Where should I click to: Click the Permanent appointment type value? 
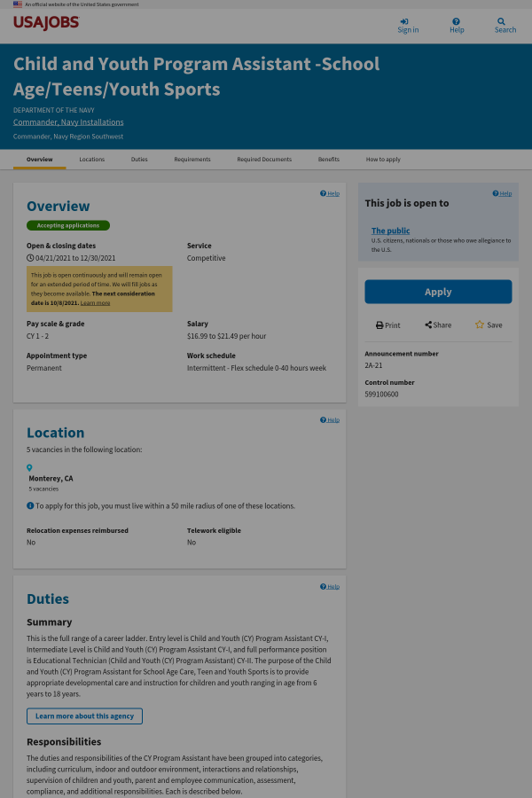tap(43, 368)
